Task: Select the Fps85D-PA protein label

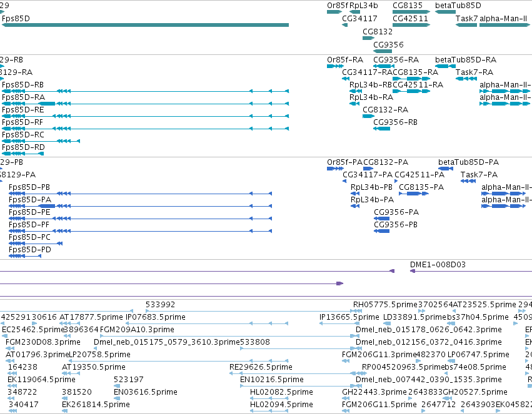Action: click(30, 200)
